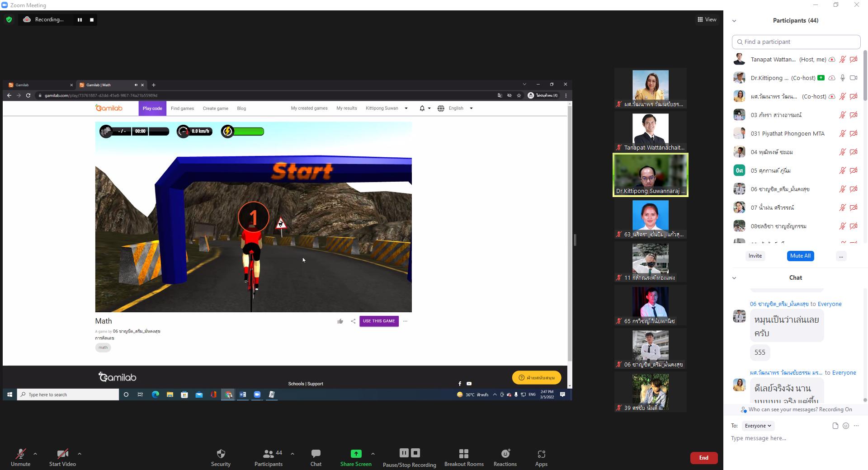Click Dr.Kittipong's camera icon in participants list

(854, 78)
